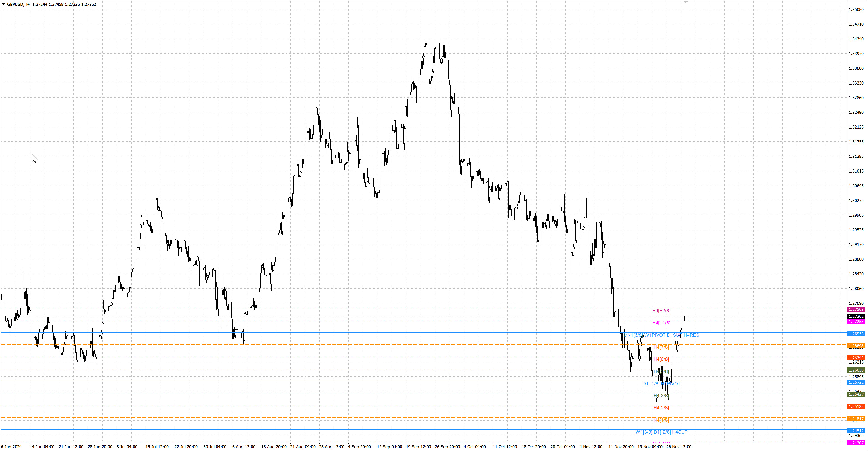This screenshot has width=868, height=451.
Task: Click the orange 1.26648 price tag
Action: coord(856,346)
